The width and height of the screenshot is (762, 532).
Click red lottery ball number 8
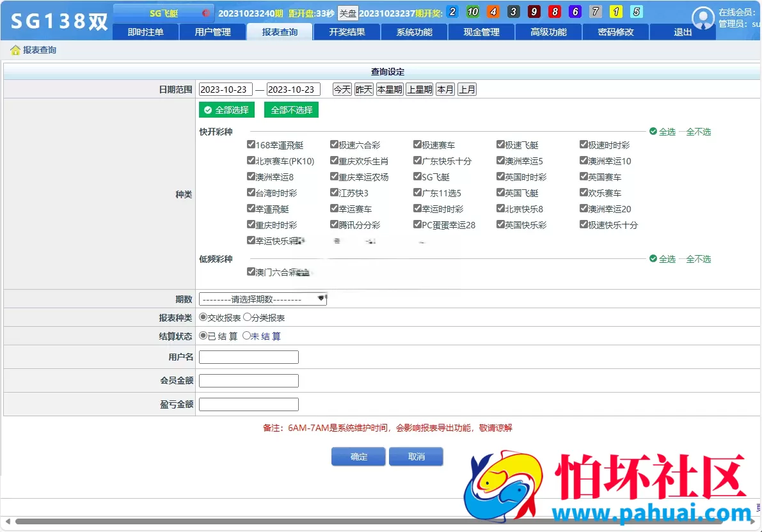tap(555, 12)
